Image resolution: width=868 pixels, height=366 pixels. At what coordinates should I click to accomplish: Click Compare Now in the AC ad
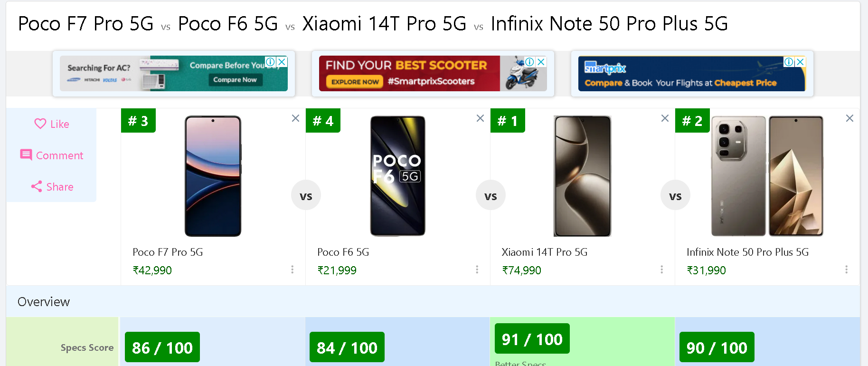click(235, 80)
